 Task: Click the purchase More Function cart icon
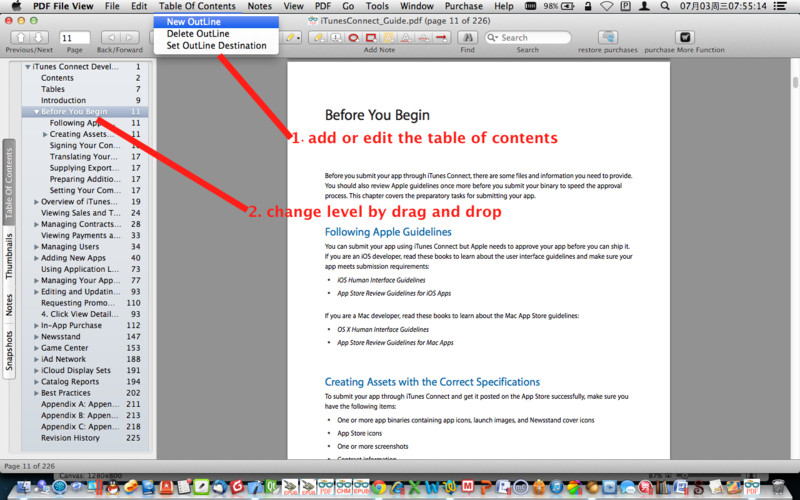pos(685,38)
